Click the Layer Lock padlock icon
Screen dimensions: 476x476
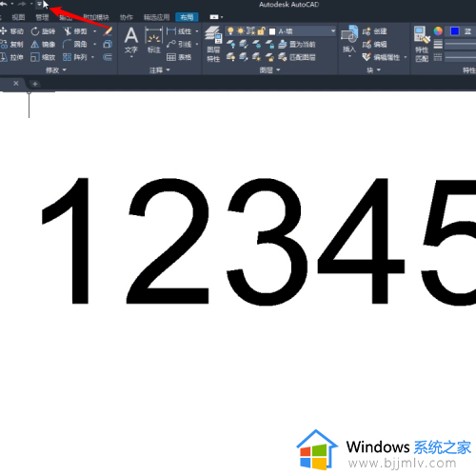pos(269,44)
